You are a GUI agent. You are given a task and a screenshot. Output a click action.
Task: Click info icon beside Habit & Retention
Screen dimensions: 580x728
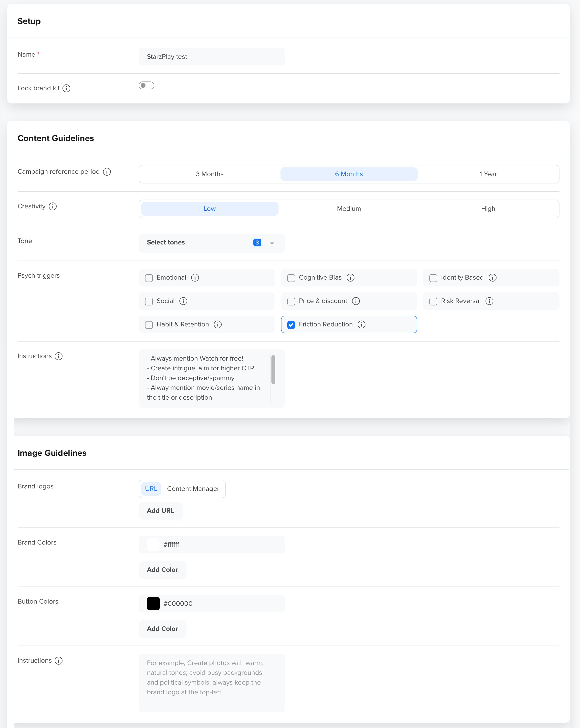[218, 324]
